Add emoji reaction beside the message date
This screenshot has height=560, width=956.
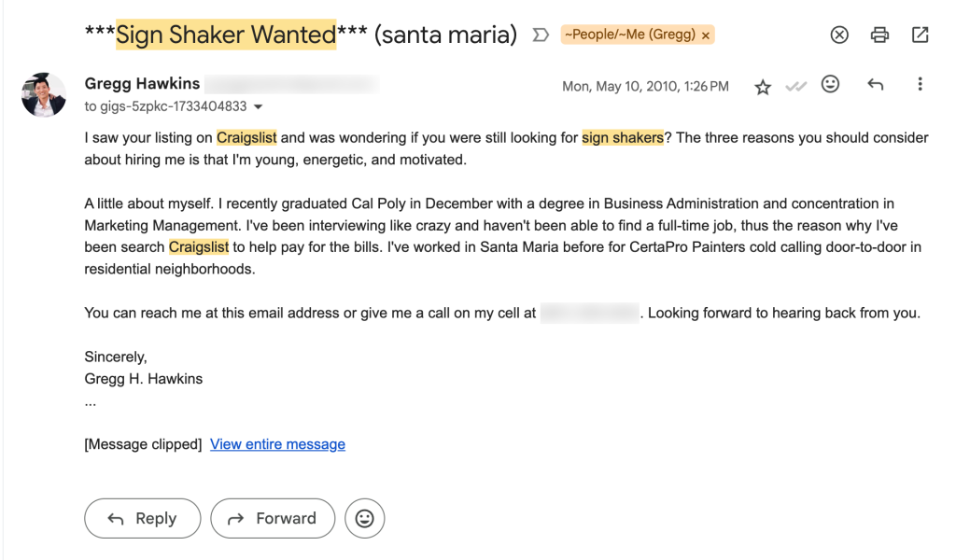830,85
